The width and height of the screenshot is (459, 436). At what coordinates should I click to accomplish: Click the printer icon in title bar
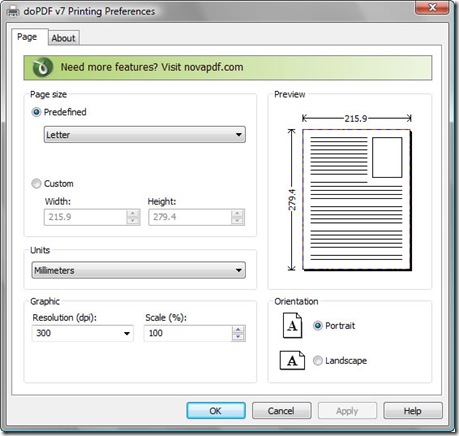click(13, 12)
